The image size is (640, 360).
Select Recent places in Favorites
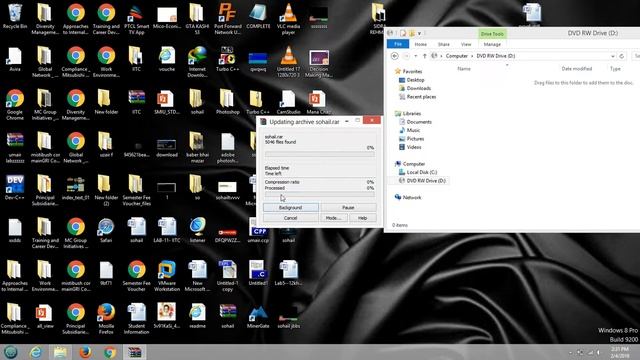tap(421, 97)
